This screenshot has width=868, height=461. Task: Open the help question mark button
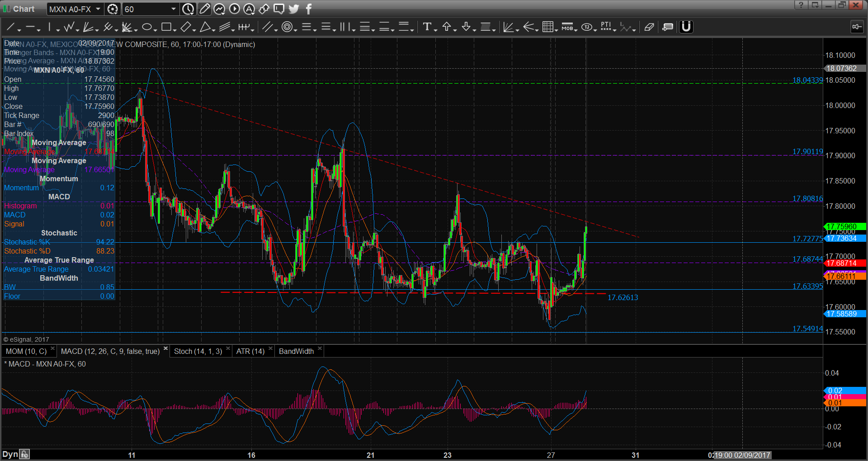(x=801, y=5)
